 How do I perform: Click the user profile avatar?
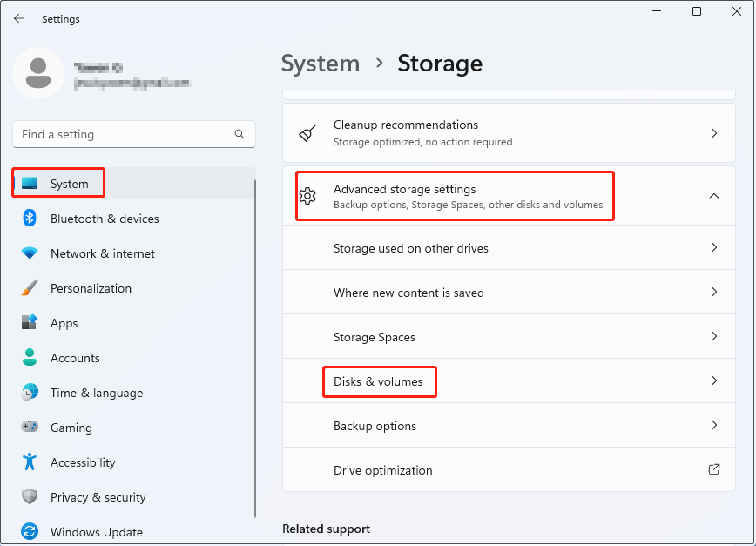pos(37,73)
